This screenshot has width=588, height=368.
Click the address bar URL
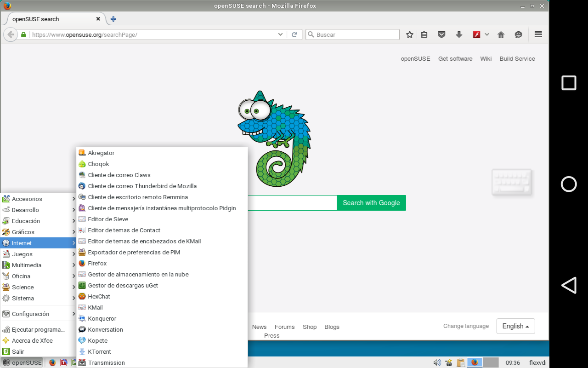click(x=85, y=34)
